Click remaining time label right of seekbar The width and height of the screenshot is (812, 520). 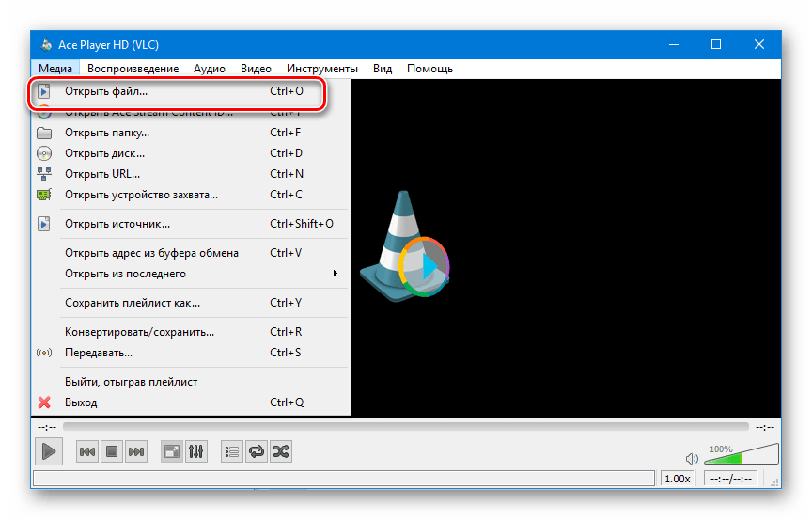click(765, 427)
